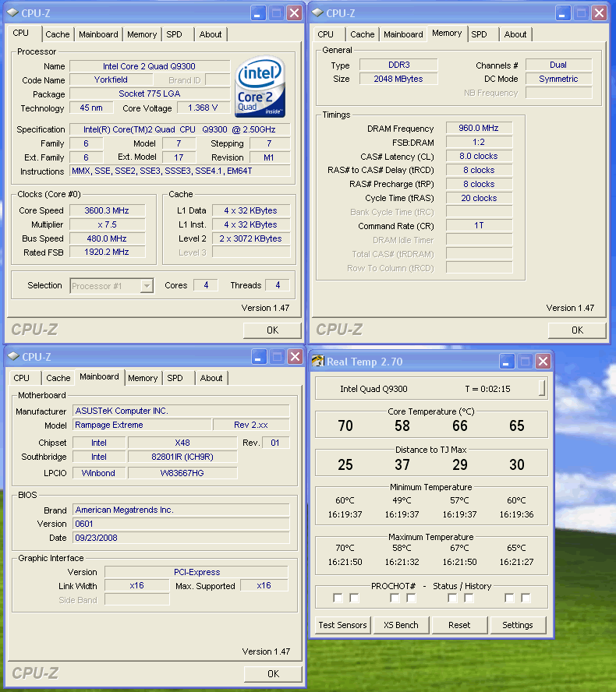
Task: Click the Rampage Extreme model field
Action: click(x=142, y=425)
